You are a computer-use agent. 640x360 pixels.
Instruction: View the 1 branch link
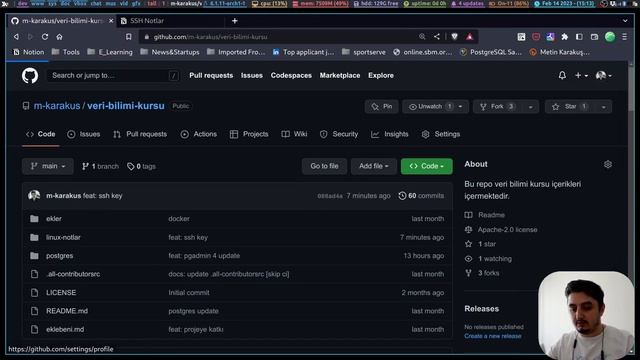click(100, 167)
